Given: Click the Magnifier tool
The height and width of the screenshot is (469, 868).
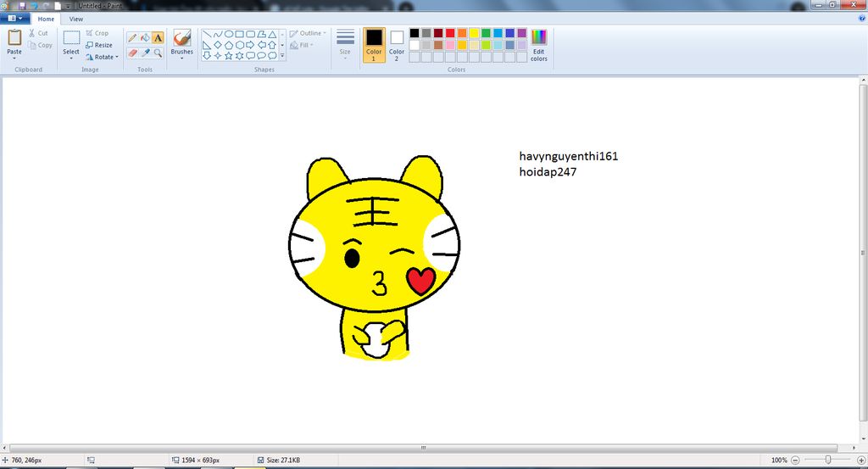Looking at the screenshot, I should (158, 53).
